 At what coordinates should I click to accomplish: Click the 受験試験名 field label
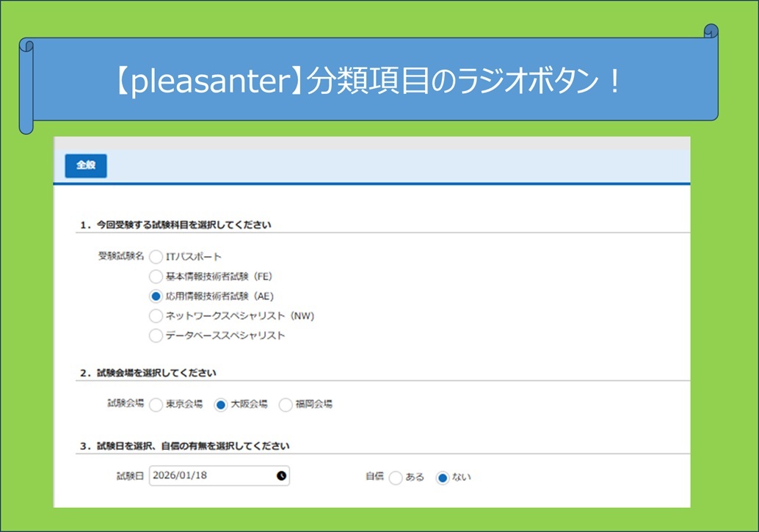120,256
